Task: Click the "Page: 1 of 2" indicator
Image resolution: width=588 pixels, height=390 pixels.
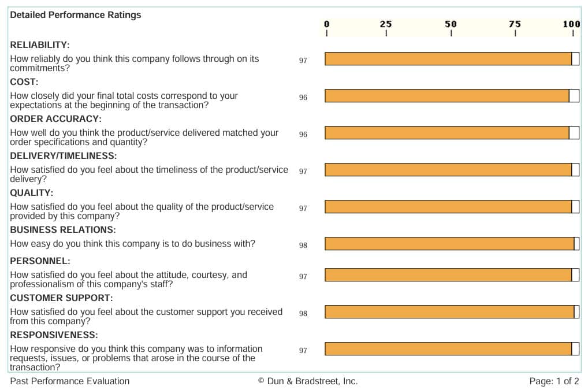Action: [554, 381]
